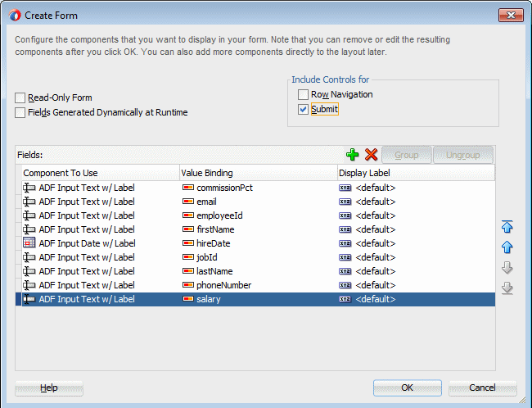Click the label icon in hireDate row
This screenshot has width=532, height=408.
(345, 243)
